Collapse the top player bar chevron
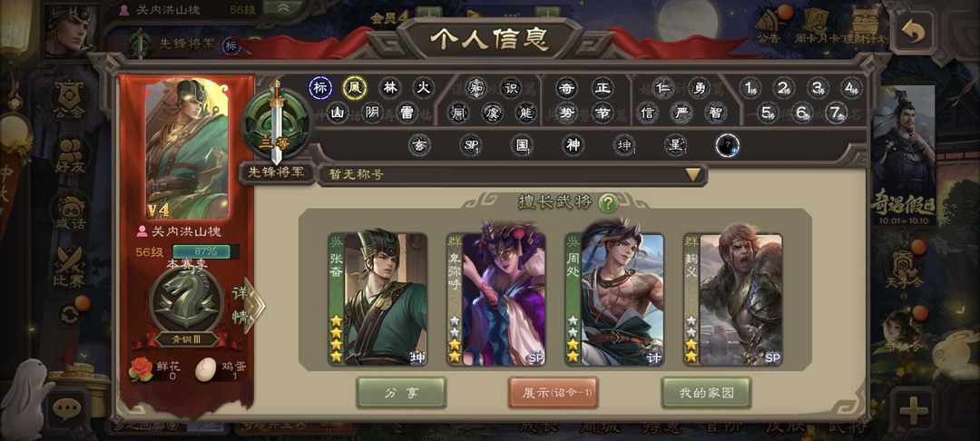The height and width of the screenshot is (441, 980). (281, 8)
